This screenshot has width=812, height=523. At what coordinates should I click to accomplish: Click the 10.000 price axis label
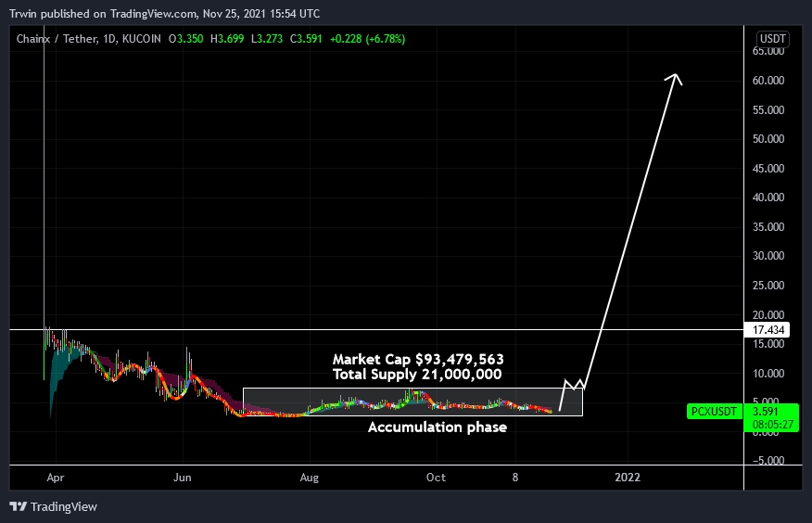(768, 374)
